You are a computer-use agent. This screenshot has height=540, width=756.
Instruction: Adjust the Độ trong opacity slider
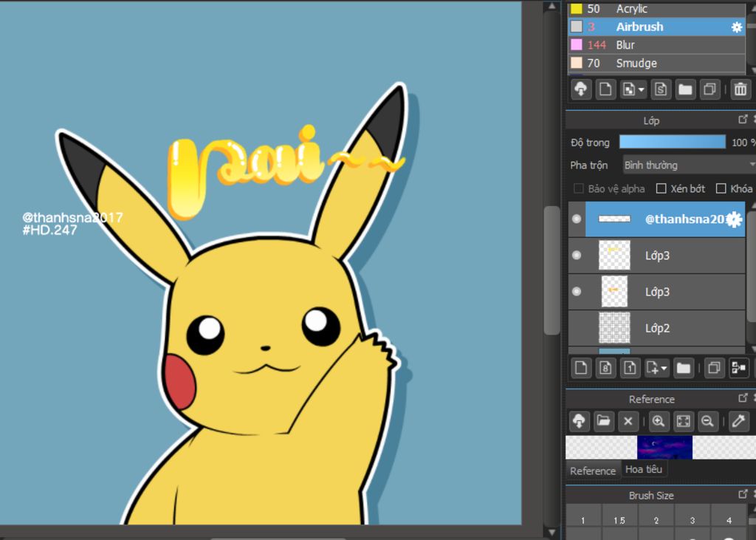pyautogui.click(x=672, y=142)
